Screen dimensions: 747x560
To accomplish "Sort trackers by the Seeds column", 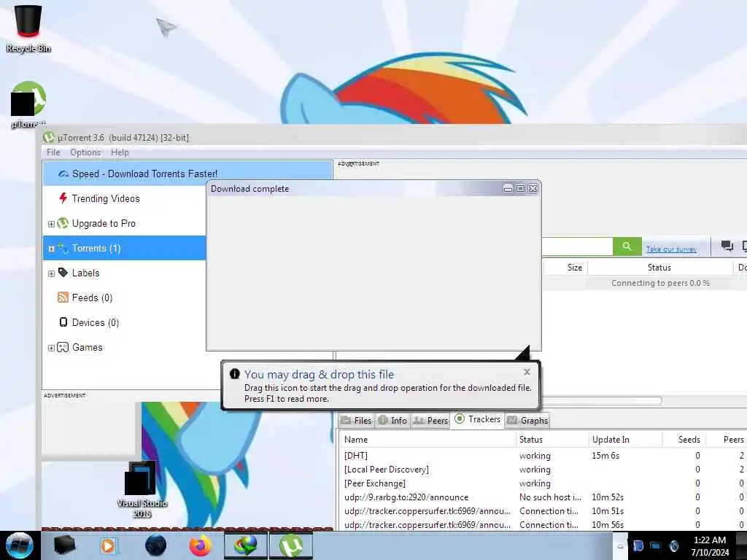I will [x=684, y=439].
